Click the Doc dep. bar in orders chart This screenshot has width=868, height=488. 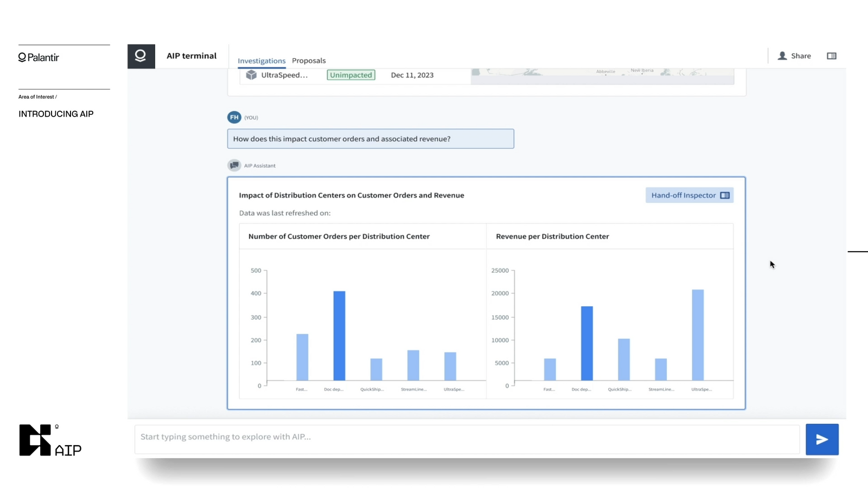click(x=339, y=336)
